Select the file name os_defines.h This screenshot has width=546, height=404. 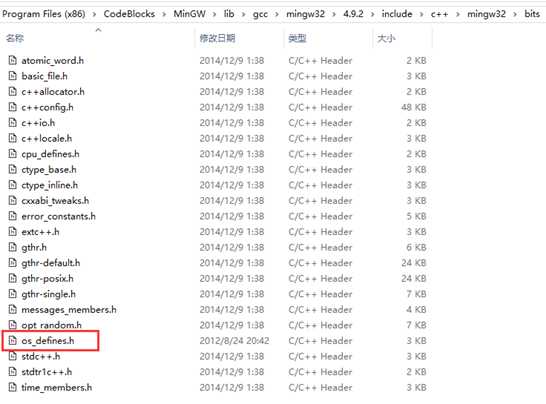[48, 341]
